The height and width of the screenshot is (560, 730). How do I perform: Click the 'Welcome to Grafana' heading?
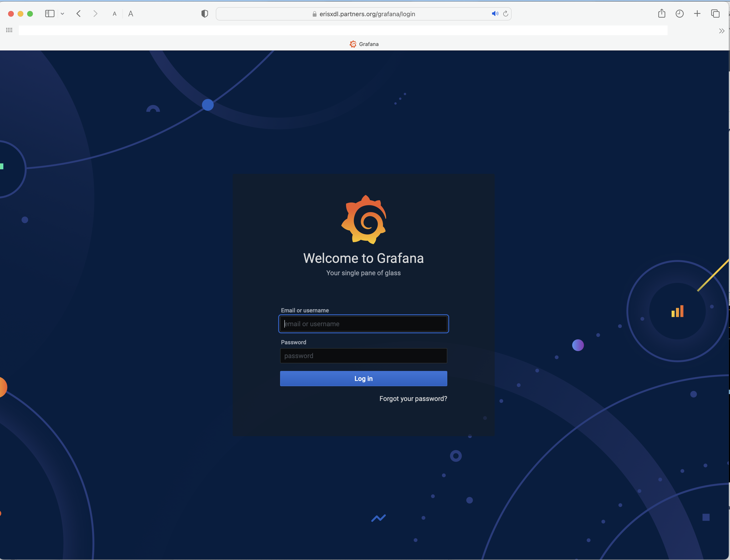point(363,258)
